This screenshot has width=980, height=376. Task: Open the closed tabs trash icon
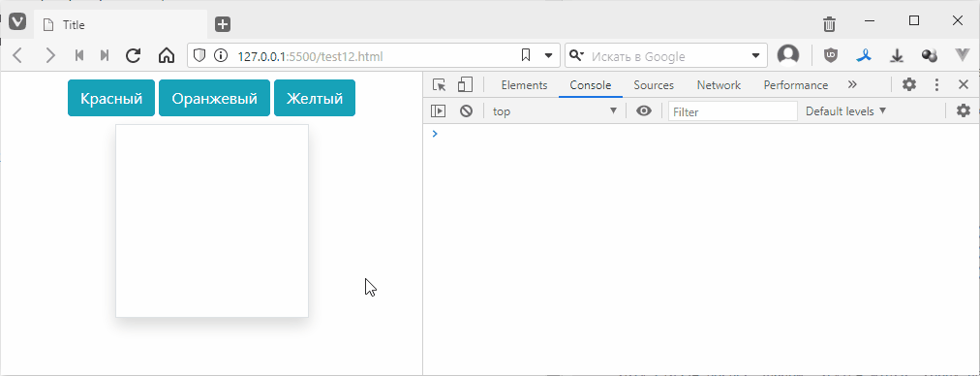click(829, 24)
